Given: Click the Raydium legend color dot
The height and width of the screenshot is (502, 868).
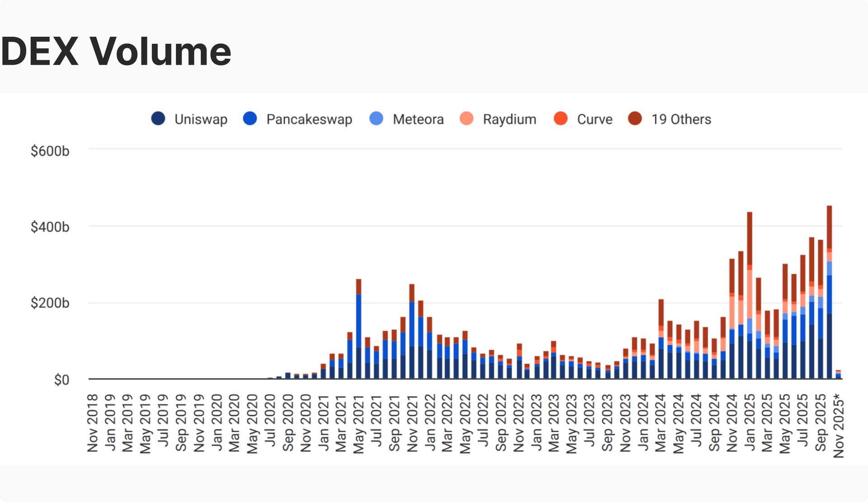Looking at the screenshot, I should click(467, 119).
